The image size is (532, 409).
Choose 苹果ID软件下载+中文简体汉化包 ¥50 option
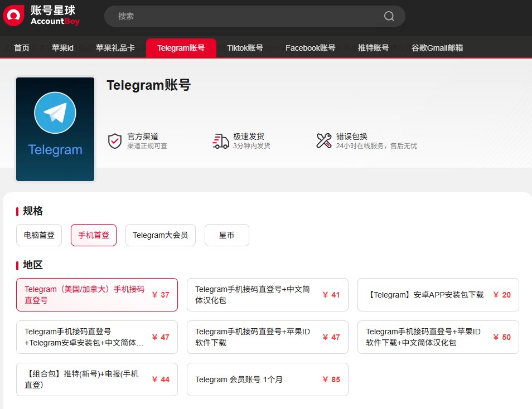(438, 337)
